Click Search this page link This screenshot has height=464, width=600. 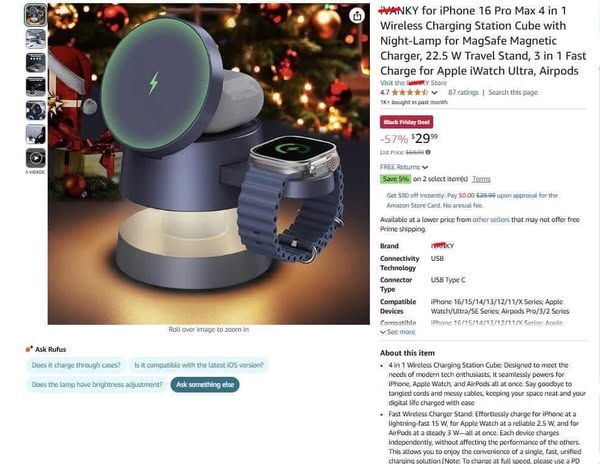tap(513, 92)
